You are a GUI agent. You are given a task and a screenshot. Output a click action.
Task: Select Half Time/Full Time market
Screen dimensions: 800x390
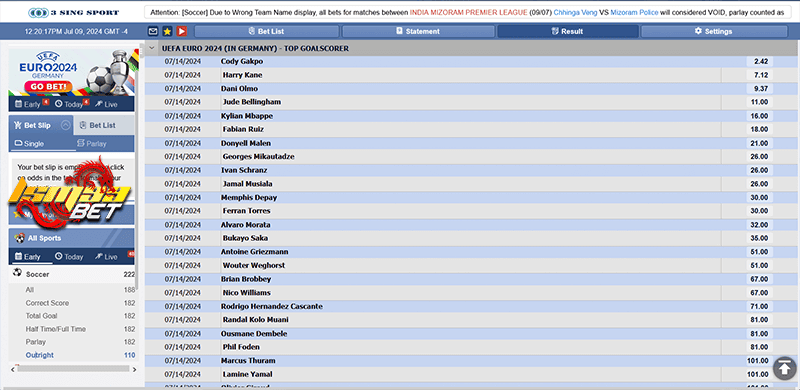(56, 329)
